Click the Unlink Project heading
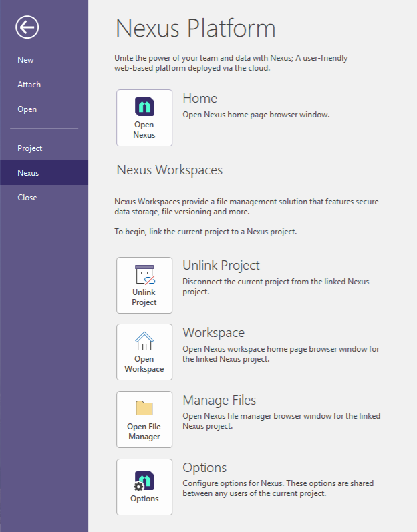 [x=221, y=265]
